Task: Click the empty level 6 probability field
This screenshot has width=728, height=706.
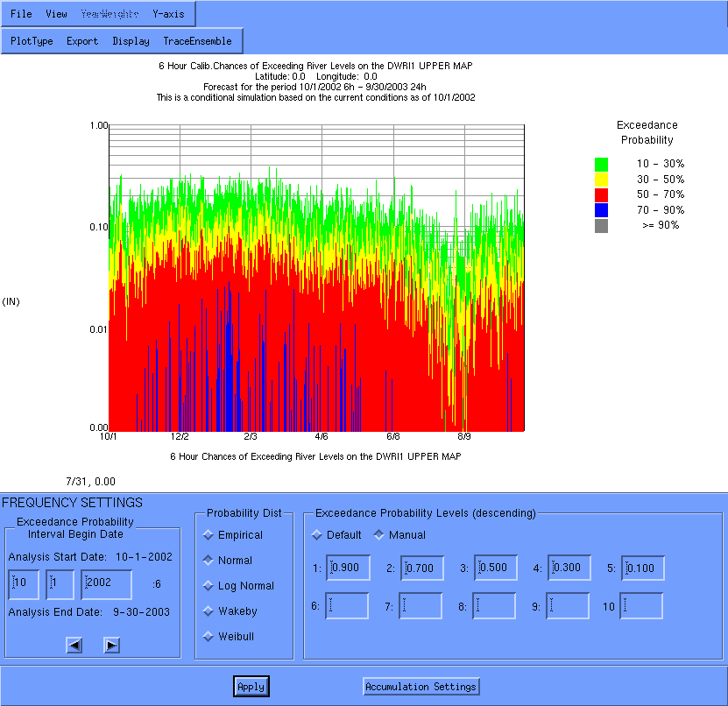Action: 348,605
